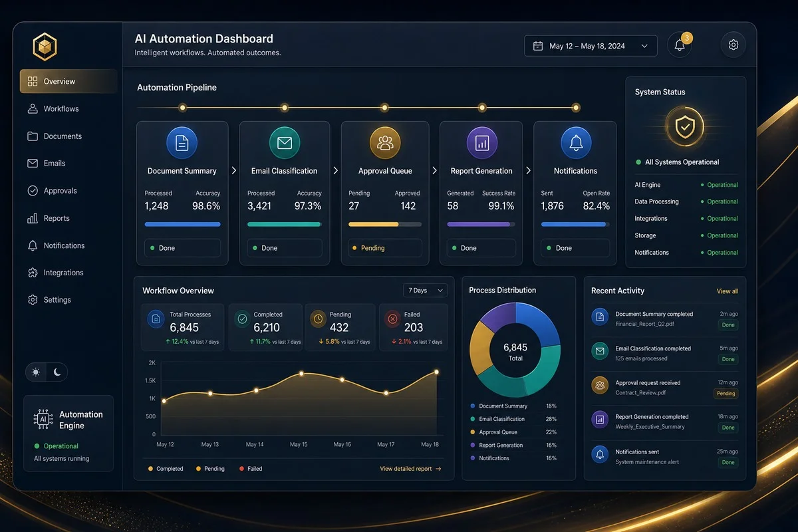Click the chevron after Document Summary card
Image resolution: width=798 pixels, height=532 pixels.
234,171
